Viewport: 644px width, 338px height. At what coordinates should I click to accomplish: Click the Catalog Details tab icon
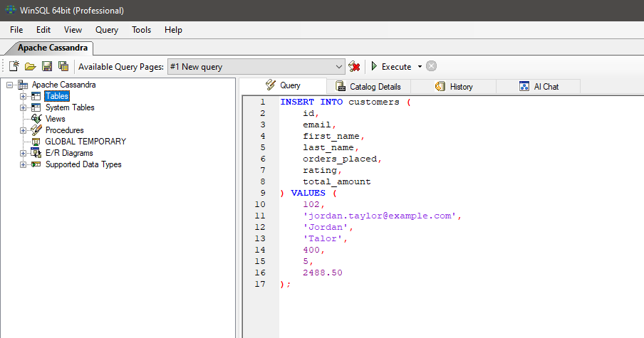[341, 86]
